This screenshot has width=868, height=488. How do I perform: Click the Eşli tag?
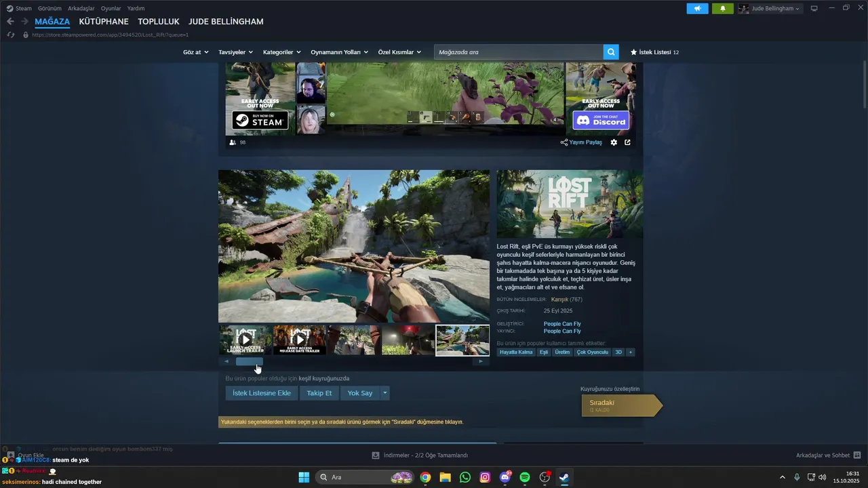coord(544,352)
